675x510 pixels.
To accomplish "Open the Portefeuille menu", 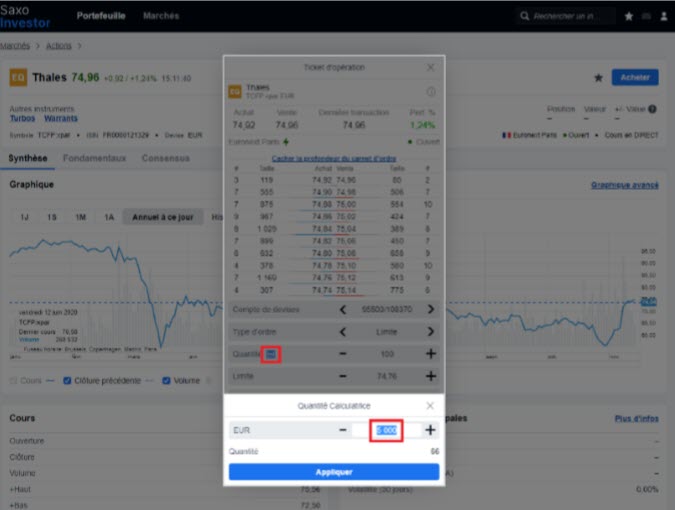I will [x=101, y=16].
